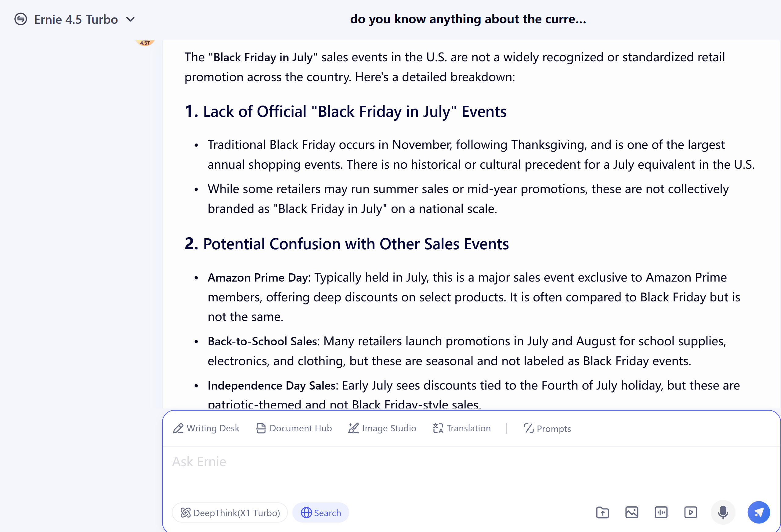781x532 pixels.
Task: Click the video upload play icon
Action: pyautogui.click(x=691, y=512)
